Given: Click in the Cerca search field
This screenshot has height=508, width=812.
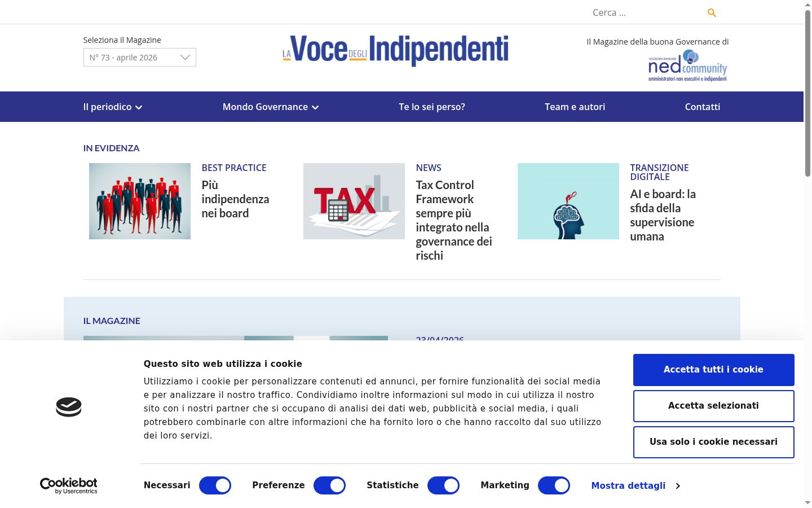Looking at the screenshot, I should pyautogui.click(x=645, y=12).
